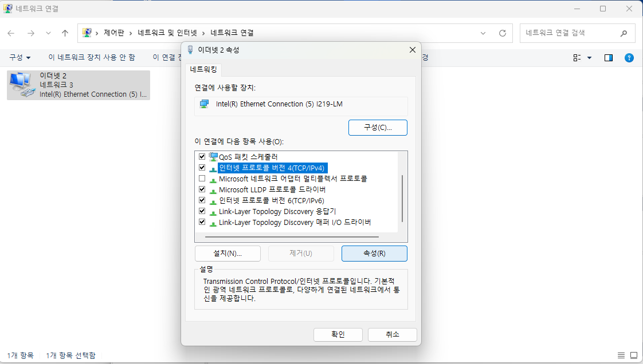Open the 구성 organize menu
This screenshot has width=643, height=364.
(x=20, y=57)
